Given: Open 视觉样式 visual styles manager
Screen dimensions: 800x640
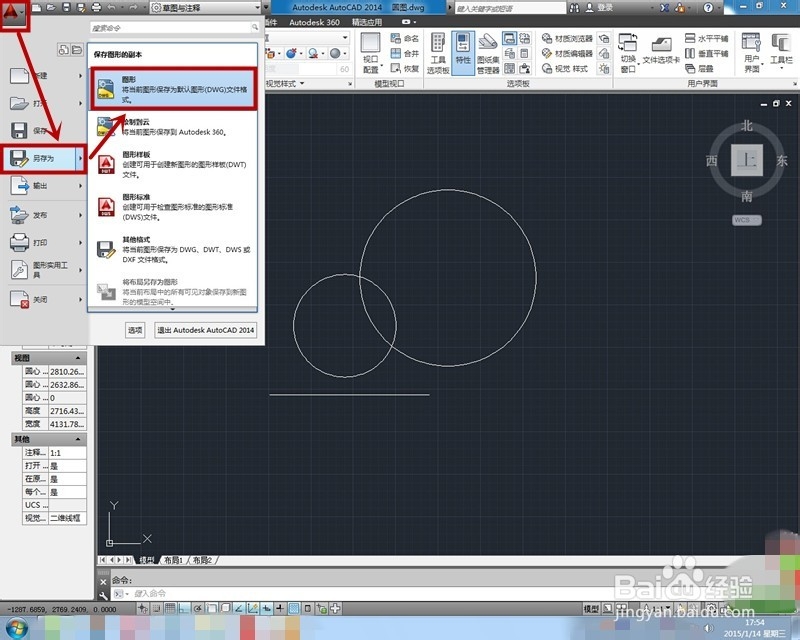Looking at the screenshot, I should point(565,68).
